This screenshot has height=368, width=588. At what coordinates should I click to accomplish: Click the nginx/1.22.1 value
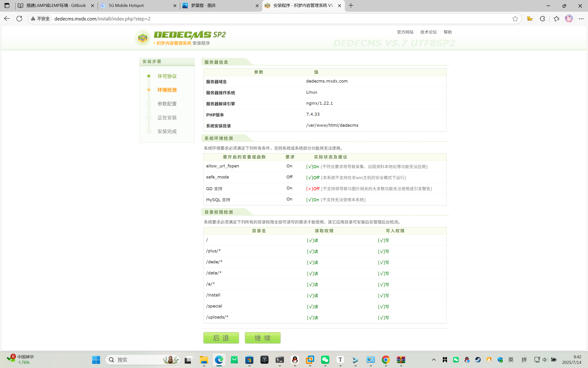319,103
